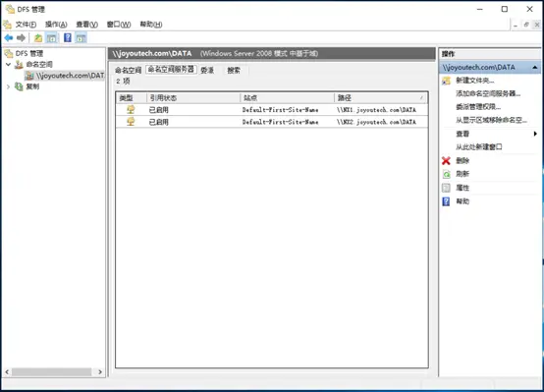544x392 pixels.
Task: Select the 复制 tree node
Action: coord(32,86)
